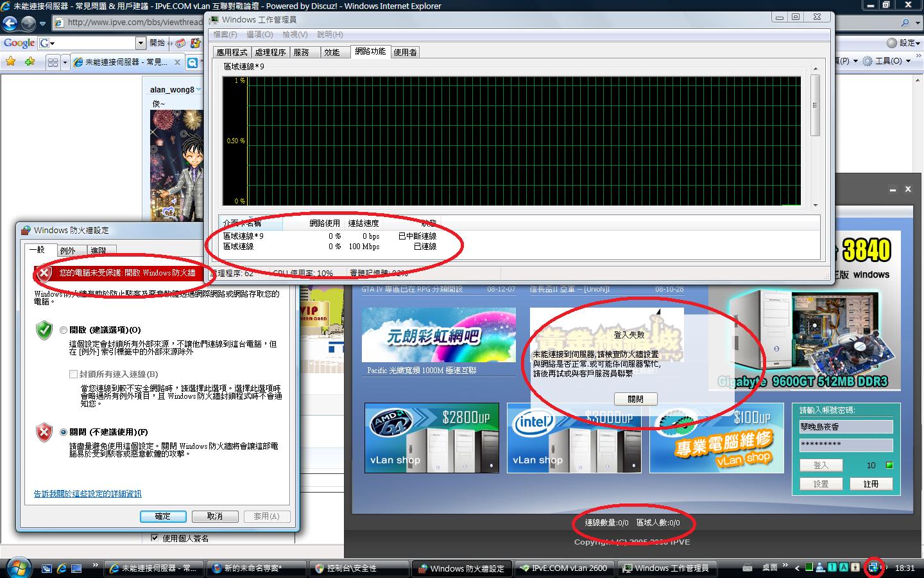Click the Add to Favorites star icon
This screenshot has width=924, height=578.
coord(30,62)
